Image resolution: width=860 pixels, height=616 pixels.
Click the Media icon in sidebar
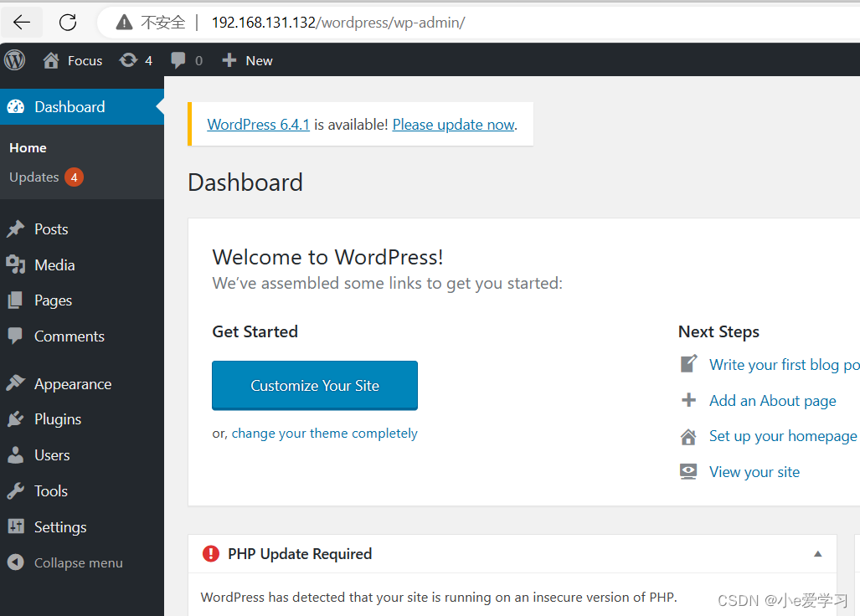pyautogui.click(x=16, y=264)
